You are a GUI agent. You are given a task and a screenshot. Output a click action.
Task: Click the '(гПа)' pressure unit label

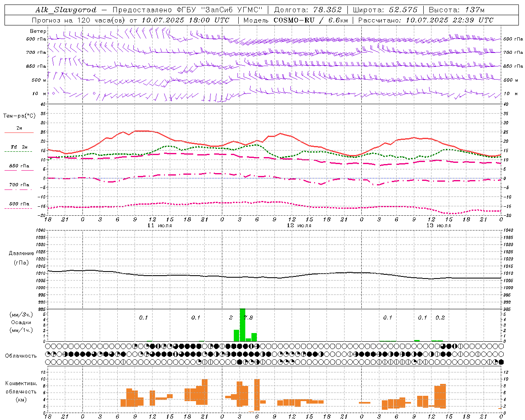[x=21, y=262]
